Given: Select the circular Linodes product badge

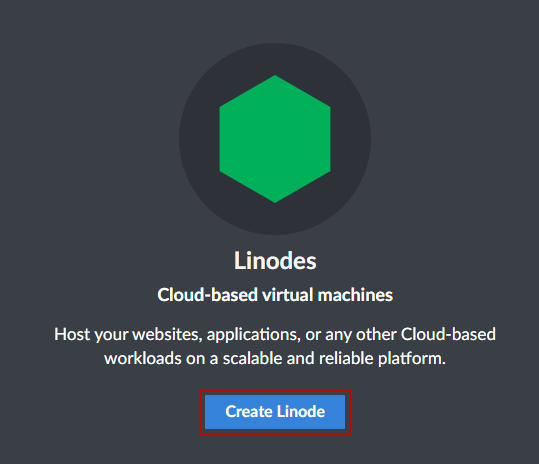Looking at the screenshot, I should point(275,139).
